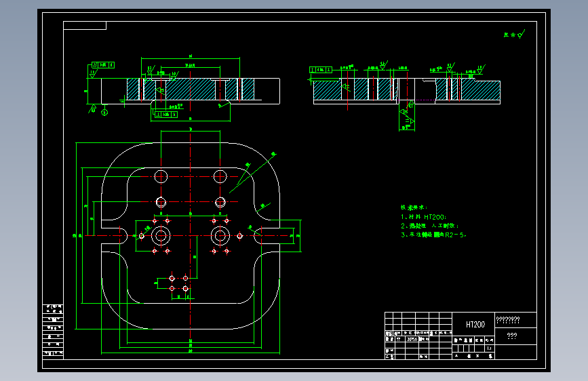Click the '????????' title block cell
The image size is (588, 381).
pos(515,320)
